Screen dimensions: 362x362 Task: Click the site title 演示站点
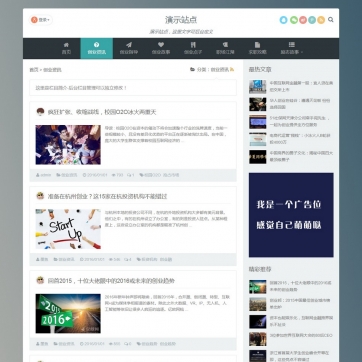181,20
